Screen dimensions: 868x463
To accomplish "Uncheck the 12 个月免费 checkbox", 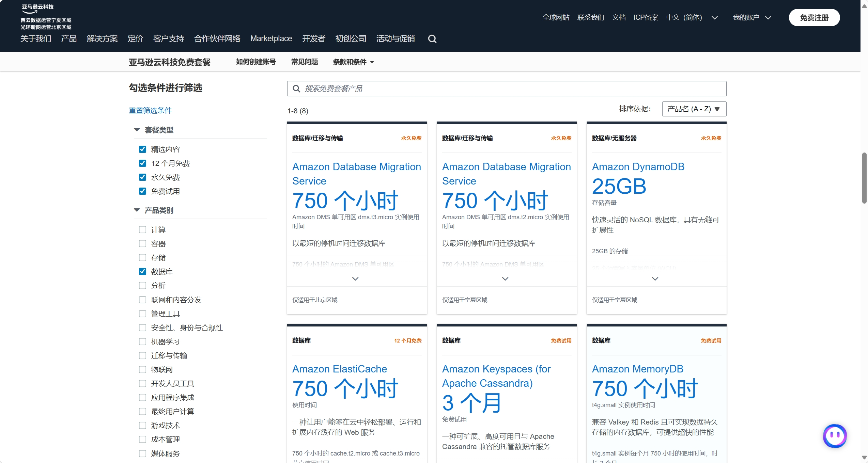I will pyautogui.click(x=142, y=163).
